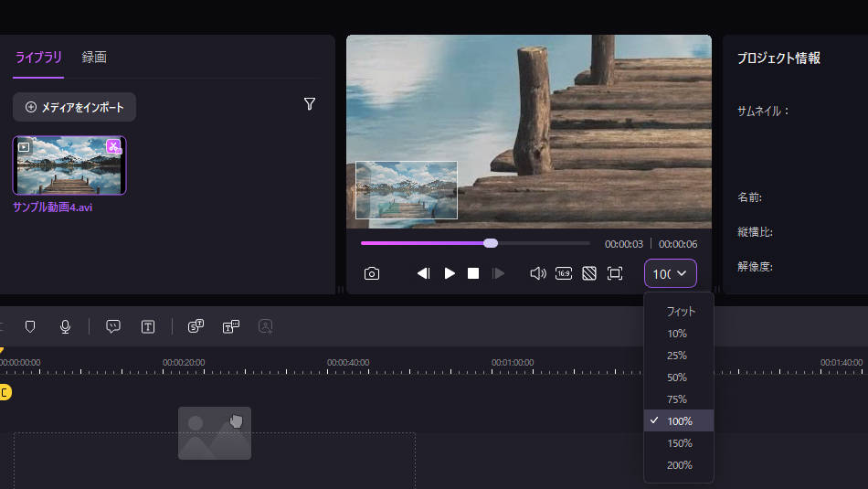868x489 pixels.
Task: Click the scissors badge on the media thumbnail
Action: click(x=113, y=147)
